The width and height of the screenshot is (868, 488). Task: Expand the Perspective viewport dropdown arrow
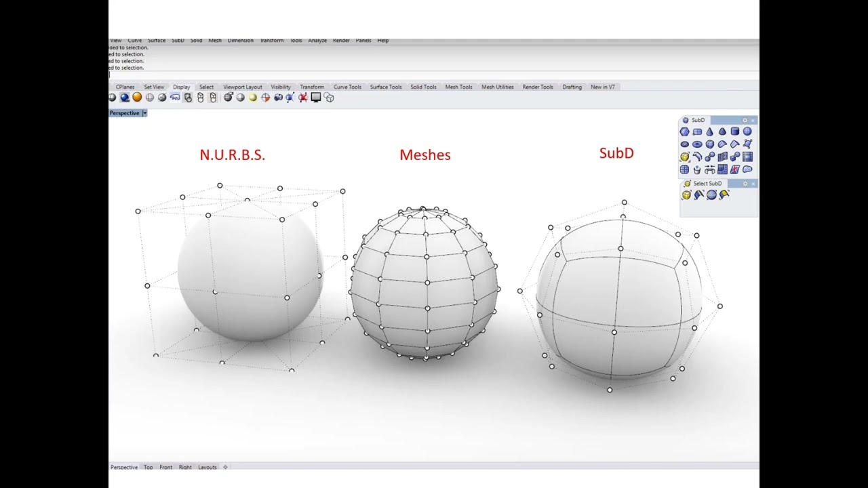(x=144, y=113)
